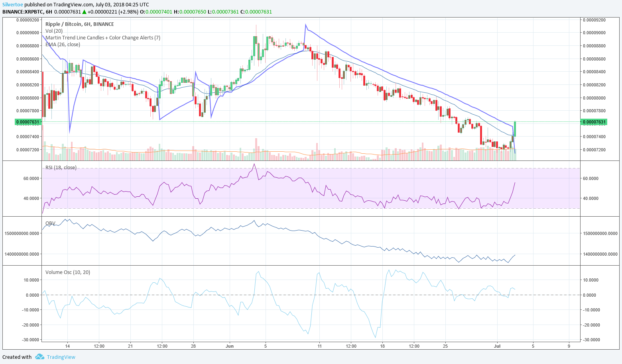
Task: Click 1400000000.0000 on the left OBV axis
Action: [22, 254]
